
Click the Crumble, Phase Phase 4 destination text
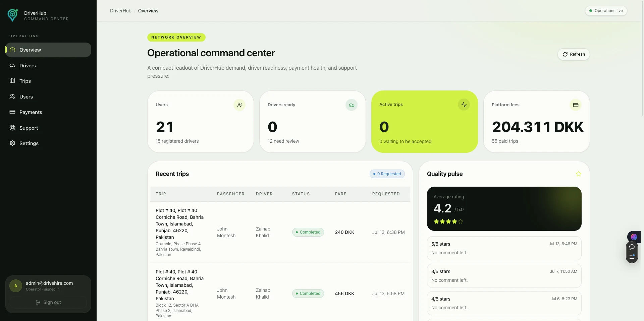[178, 249]
